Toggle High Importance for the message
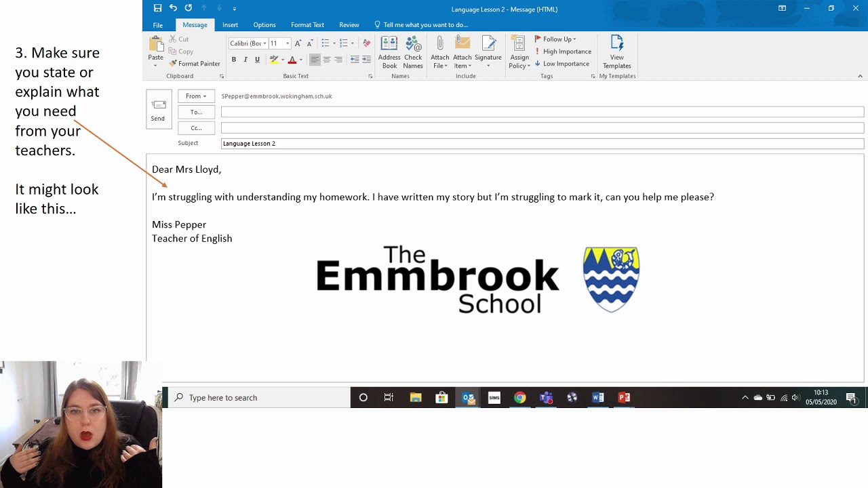Viewport: 868px width, 488px height. 563,52
